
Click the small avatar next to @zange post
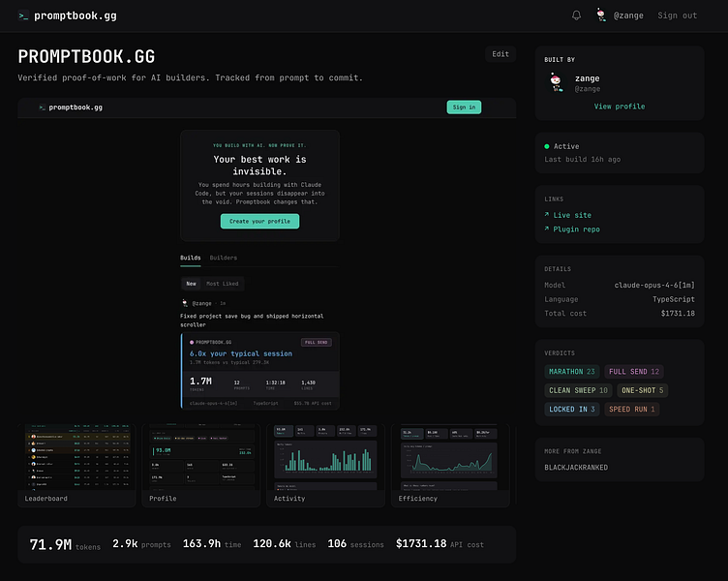[x=185, y=303]
